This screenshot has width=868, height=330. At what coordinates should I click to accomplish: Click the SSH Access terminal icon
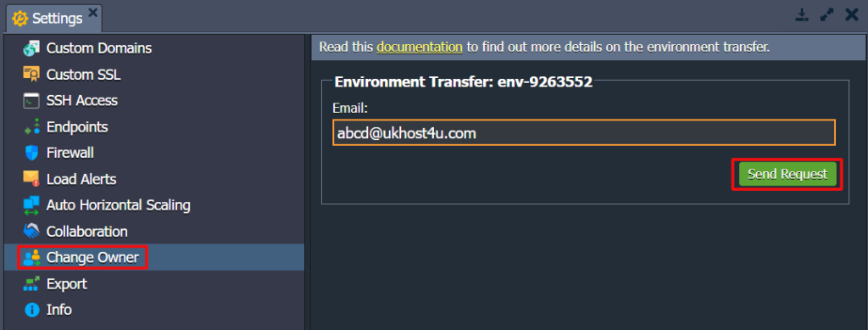(31, 100)
